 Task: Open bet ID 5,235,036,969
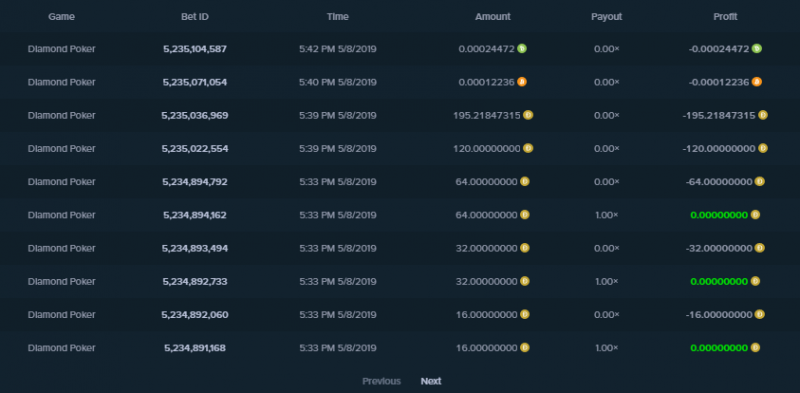point(195,115)
